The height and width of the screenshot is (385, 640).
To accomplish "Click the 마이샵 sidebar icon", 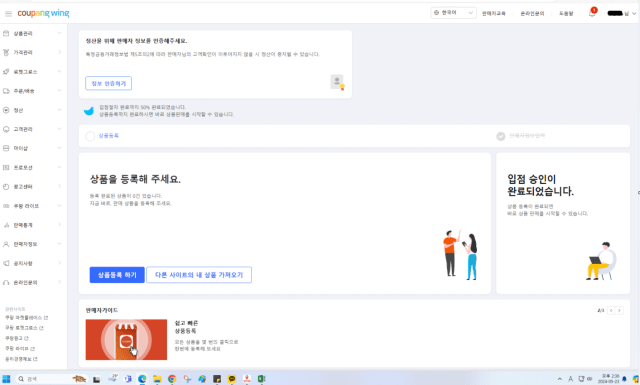I will (6, 148).
